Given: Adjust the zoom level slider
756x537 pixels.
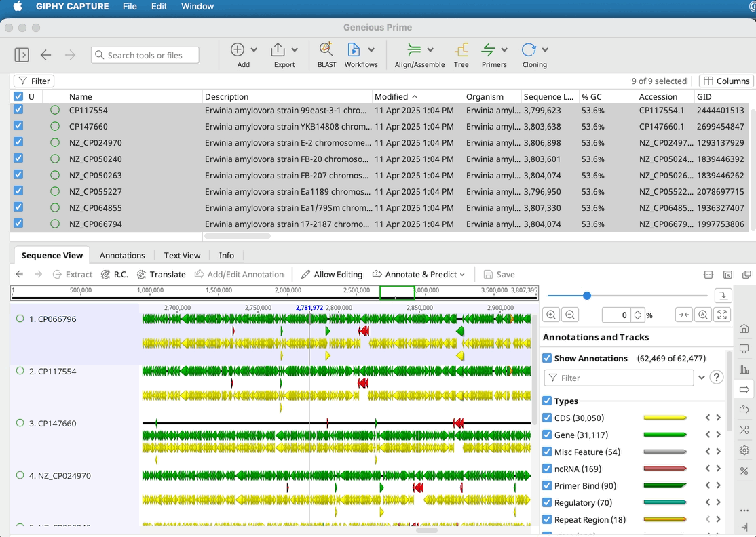Looking at the screenshot, I should point(587,296).
